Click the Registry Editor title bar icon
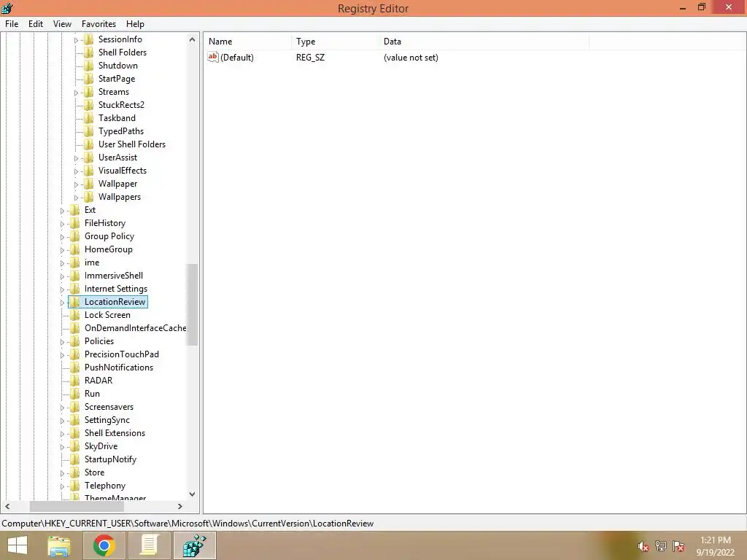This screenshot has width=747, height=560. click(7, 8)
